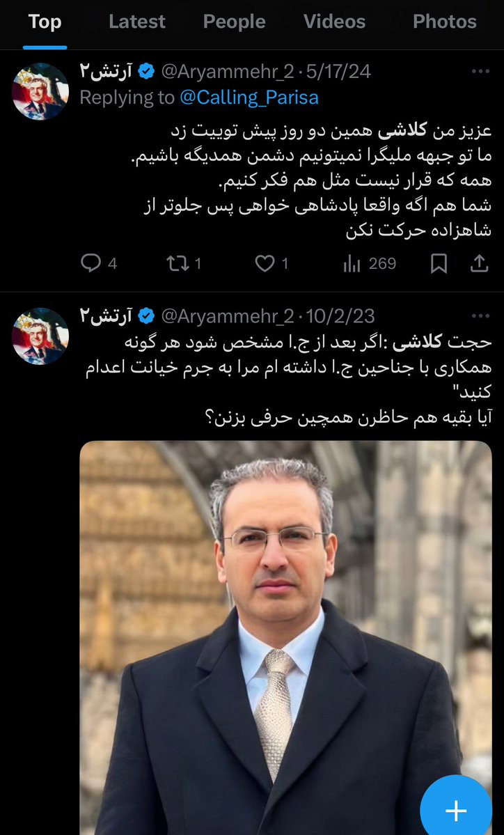Viewport: 504px width, 835px height.
Task: Switch to the Latest tab
Action: pyautogui.click(x=136, y=22)
